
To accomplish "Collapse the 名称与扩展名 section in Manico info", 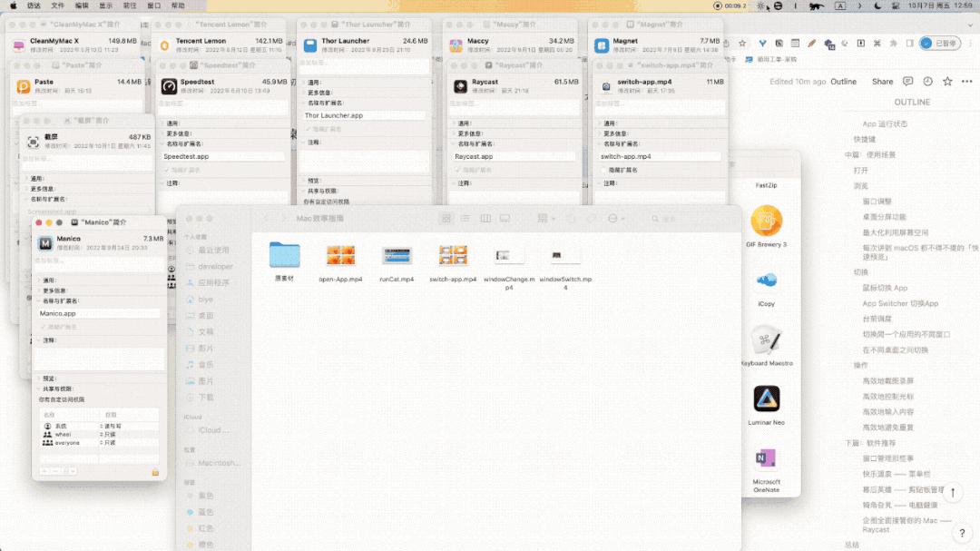I will point(39,300).
